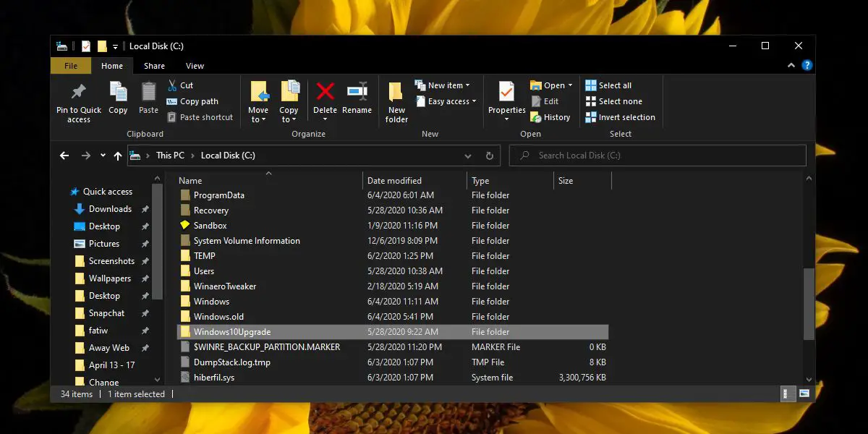This screenshot has height=434, width=868.
Task: Refresh the current folder view
Action: (490, 156)
